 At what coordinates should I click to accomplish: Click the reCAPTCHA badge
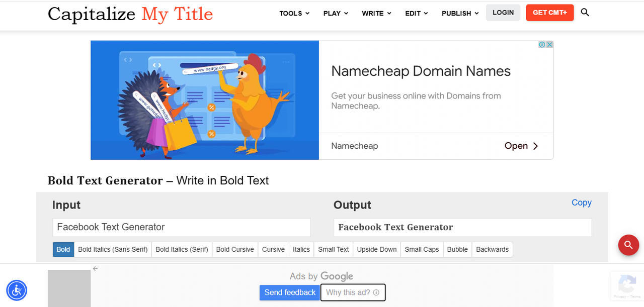point(627,285)
